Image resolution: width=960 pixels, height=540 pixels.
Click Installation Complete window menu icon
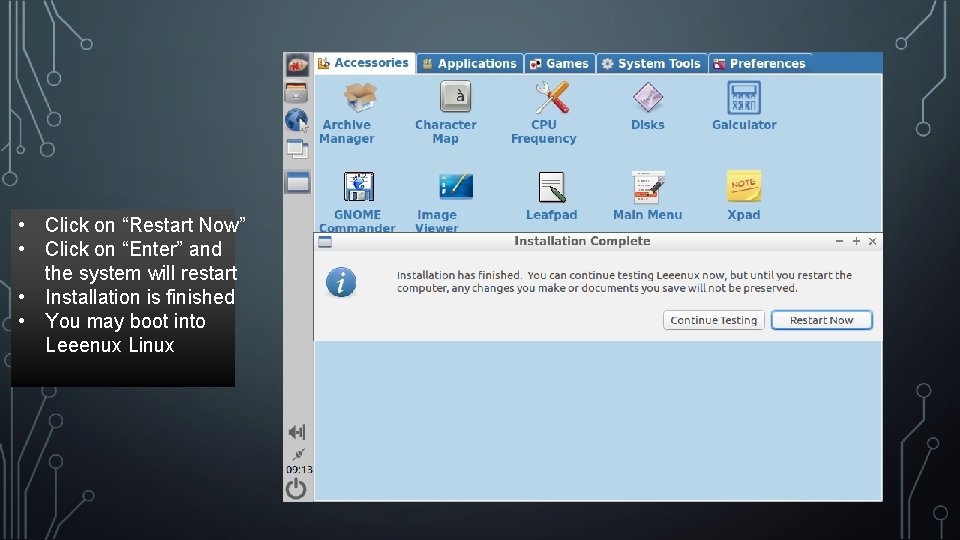click(x=325, y=242)
